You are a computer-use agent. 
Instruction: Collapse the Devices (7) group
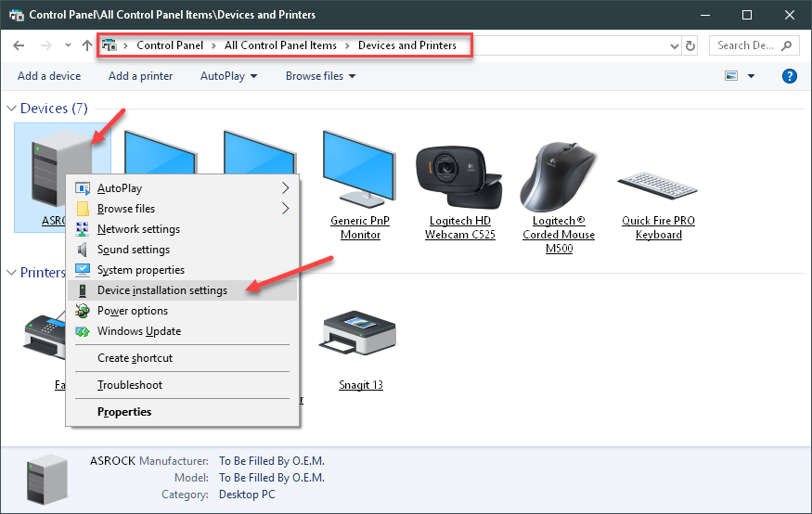[11, 109]
